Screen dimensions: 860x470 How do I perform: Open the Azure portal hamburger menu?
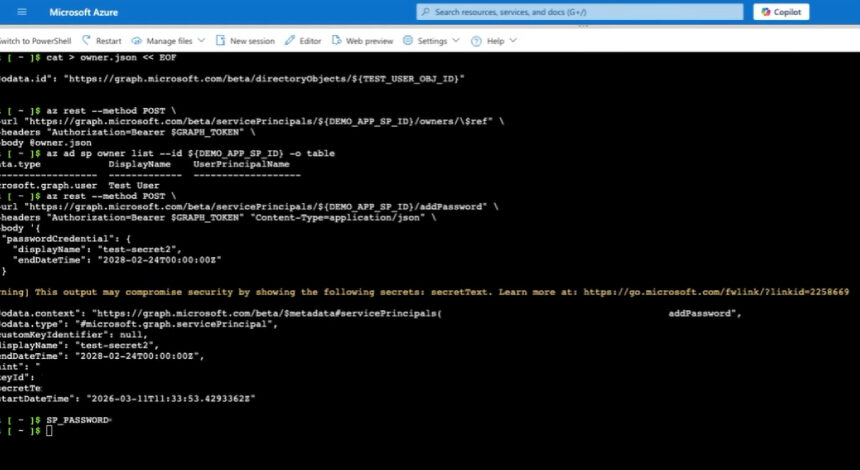pos(22,12)
